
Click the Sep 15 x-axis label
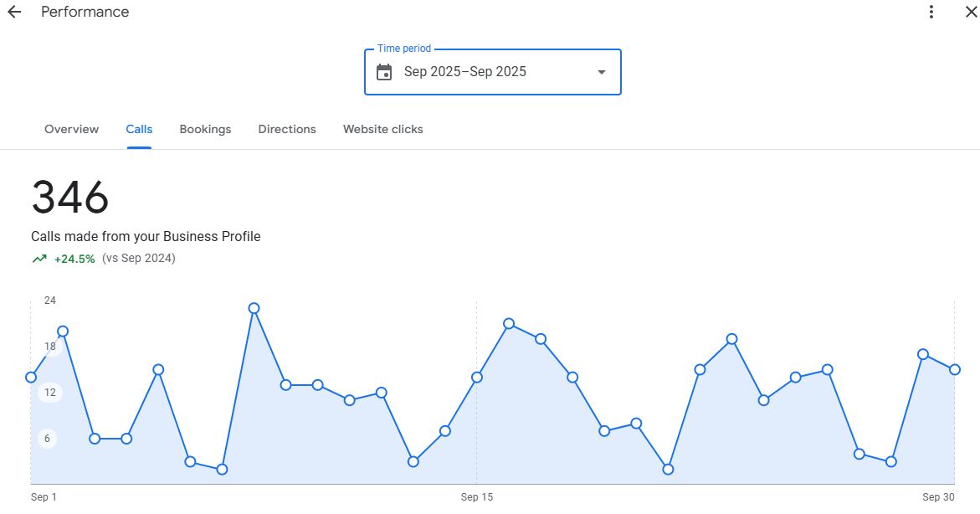(x=477, y=497)
